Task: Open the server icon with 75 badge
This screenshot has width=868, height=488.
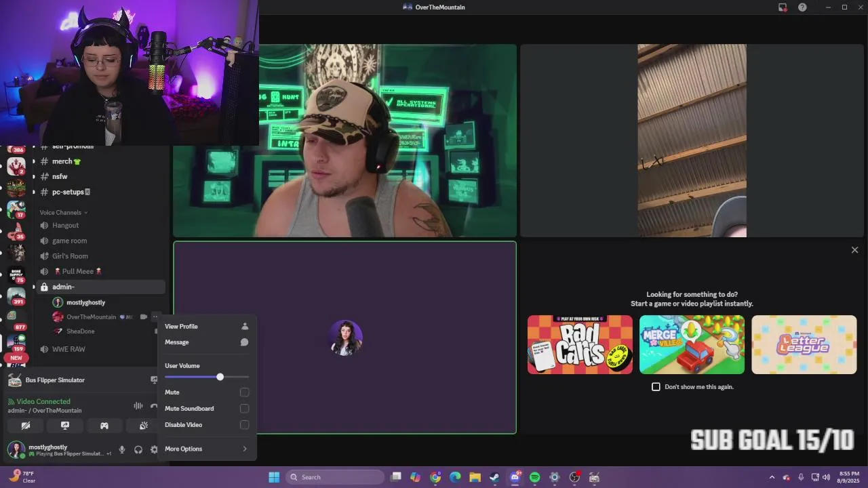Action: (x=16, y=274)
